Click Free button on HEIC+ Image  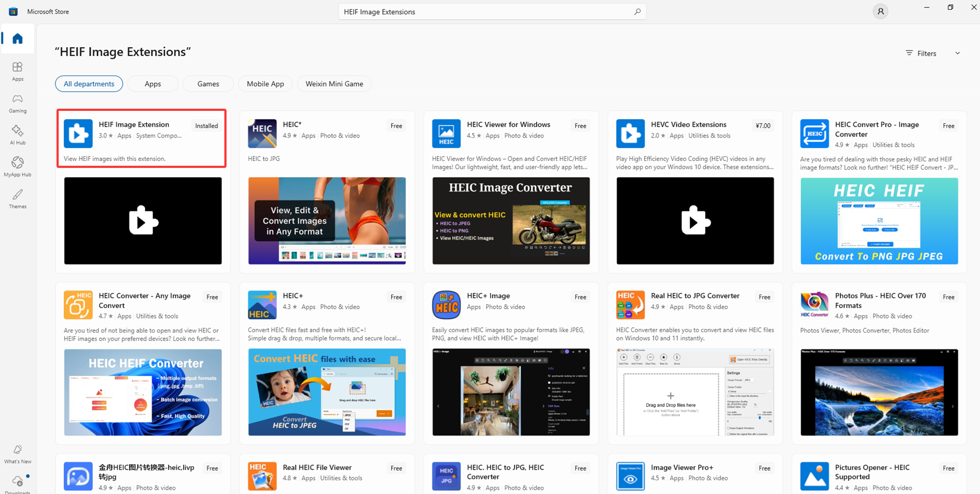click(581, 297)
